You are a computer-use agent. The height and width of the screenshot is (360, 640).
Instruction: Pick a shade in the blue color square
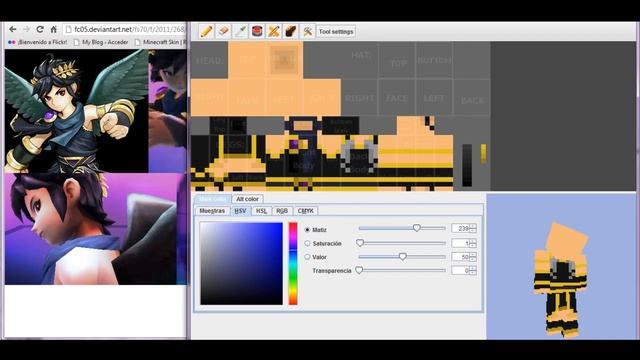(241, 264)
